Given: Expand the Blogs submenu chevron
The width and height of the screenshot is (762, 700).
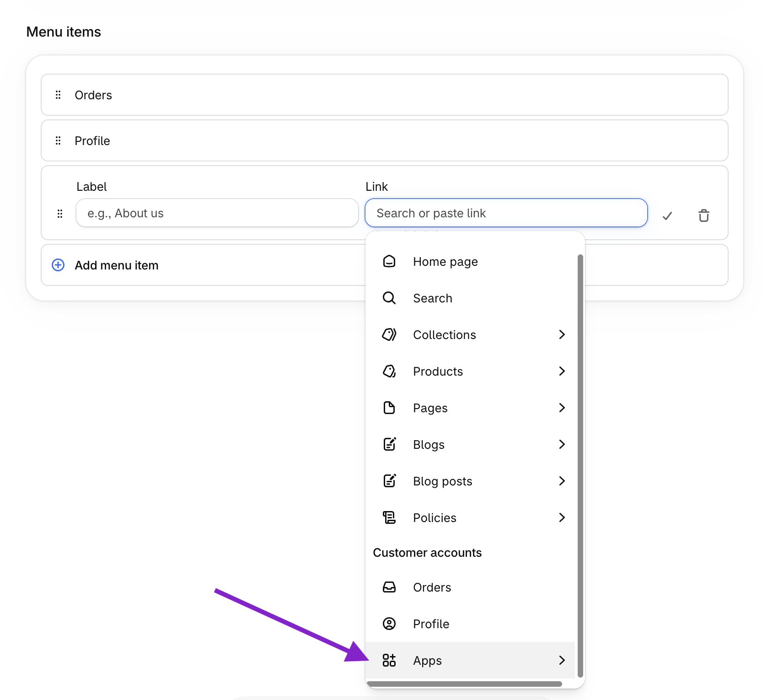Looking at the screenshot, I should point(562,444).
